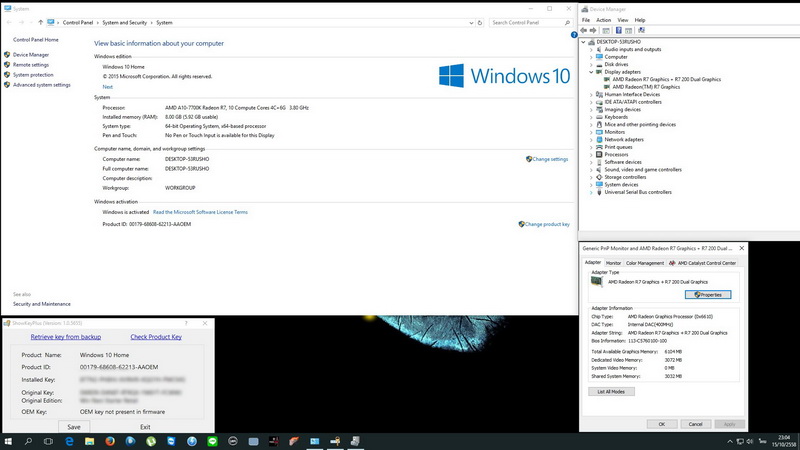Select AMD Radeon R7 + R7 200 Dual Graphics device

(x=666, y=80)
